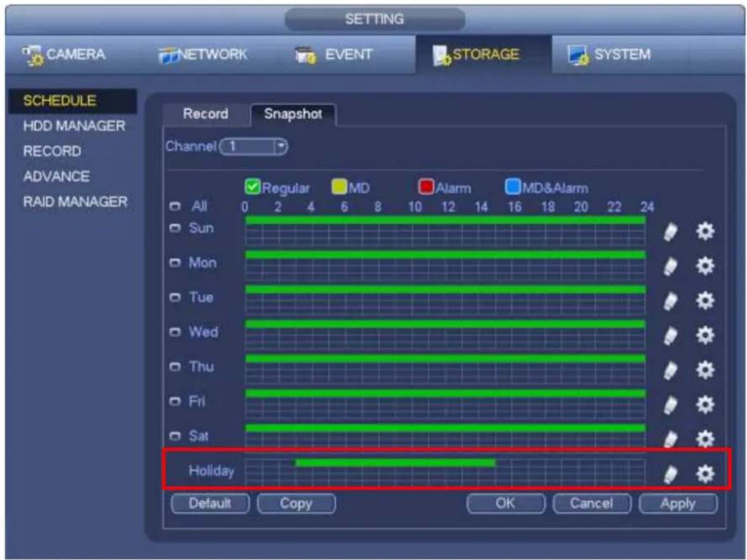Toggle the Thu link checkbox
The height and width of the screenshot is (560, 747).
[x=175, y=366]
